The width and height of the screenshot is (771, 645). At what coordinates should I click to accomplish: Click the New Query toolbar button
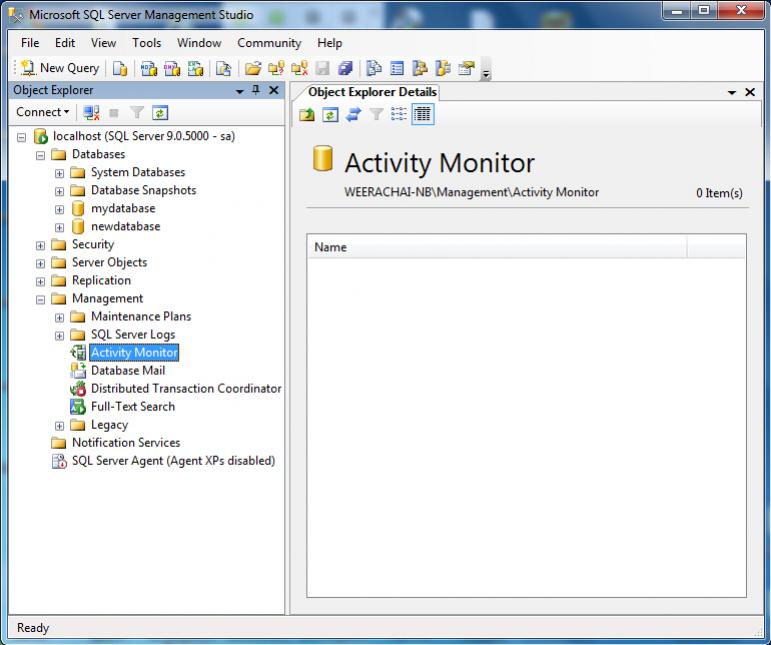59,68
